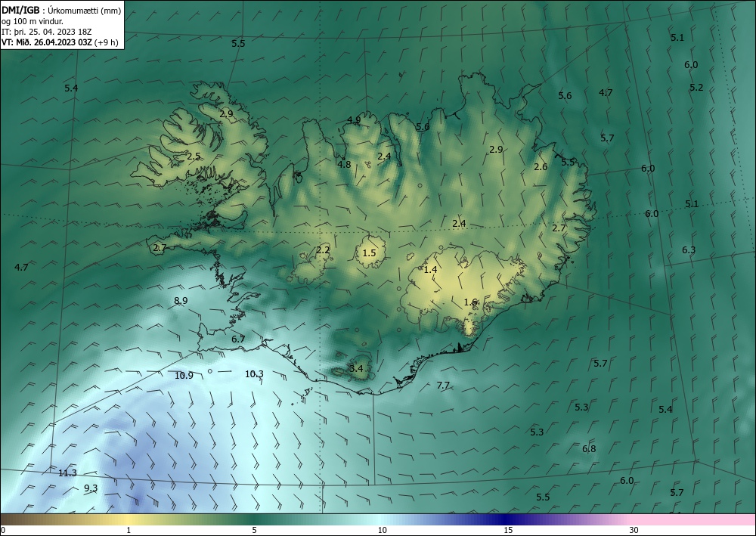Pick the 2.6 value on the map

[x=541, y=167]
